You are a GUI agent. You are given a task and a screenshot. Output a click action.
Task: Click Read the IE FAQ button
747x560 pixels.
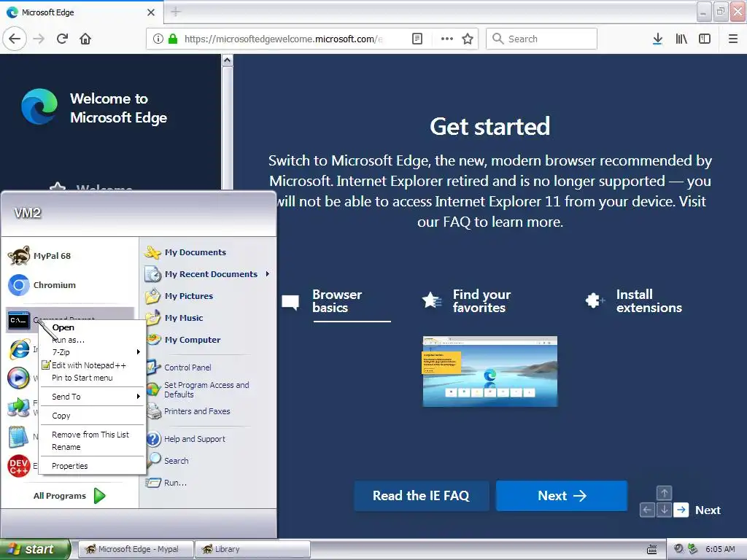coord(421,496)
